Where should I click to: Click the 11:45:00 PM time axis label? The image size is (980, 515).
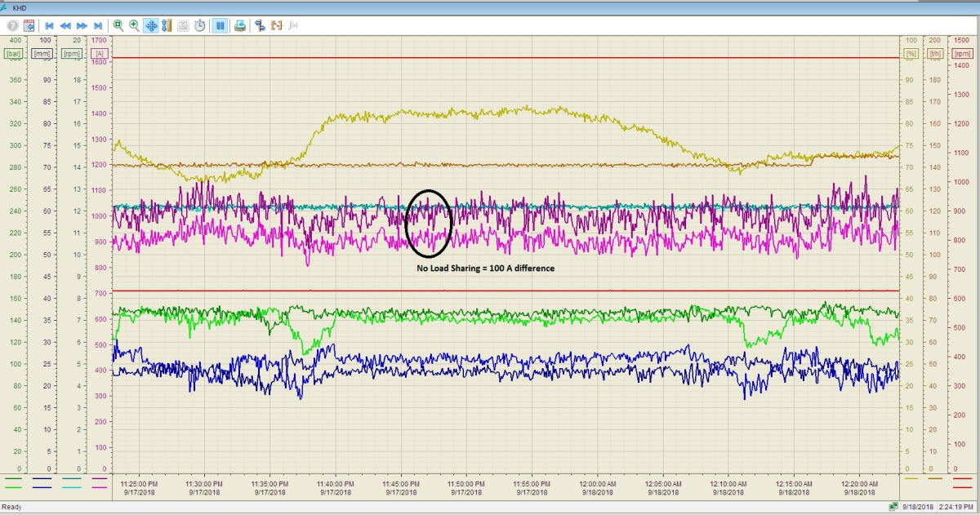point(400,483)
